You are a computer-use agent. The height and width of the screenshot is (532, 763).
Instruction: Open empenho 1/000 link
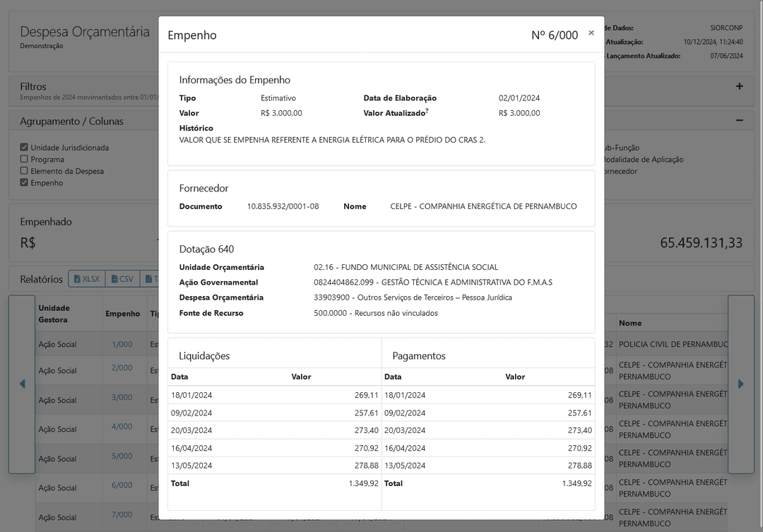122,344
